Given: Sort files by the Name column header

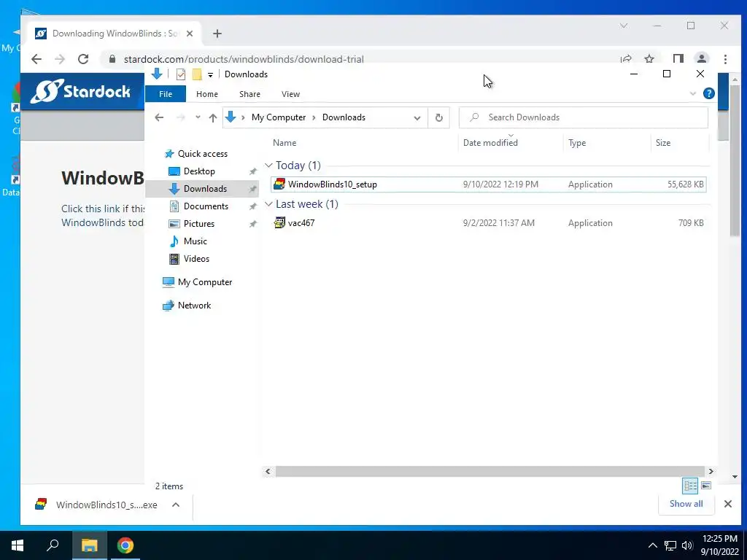Looking at the screenshot, I should [x=285, y=143].
